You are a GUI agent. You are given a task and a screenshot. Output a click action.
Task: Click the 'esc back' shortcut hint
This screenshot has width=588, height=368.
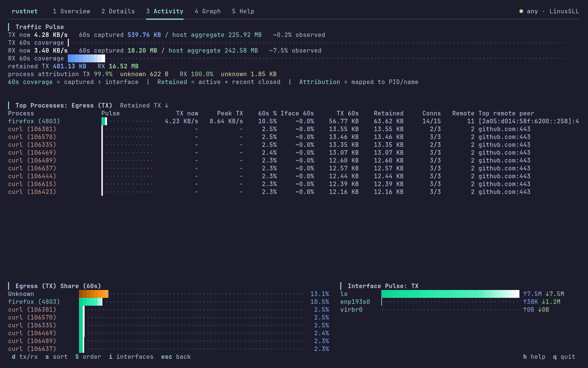[176, 357]
